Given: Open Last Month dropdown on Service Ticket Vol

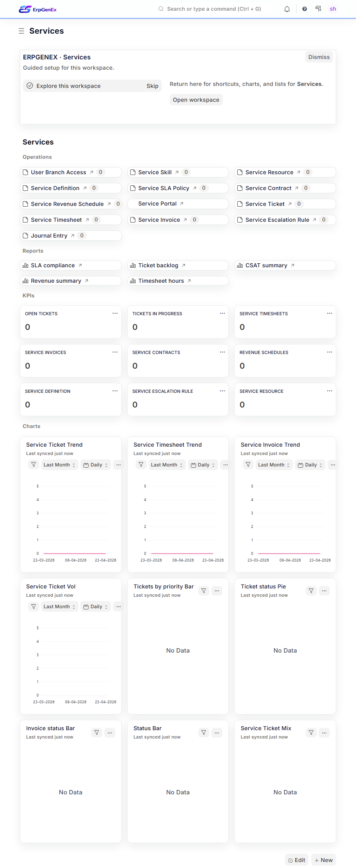Looking at the screenshot, I should (59, 607).
